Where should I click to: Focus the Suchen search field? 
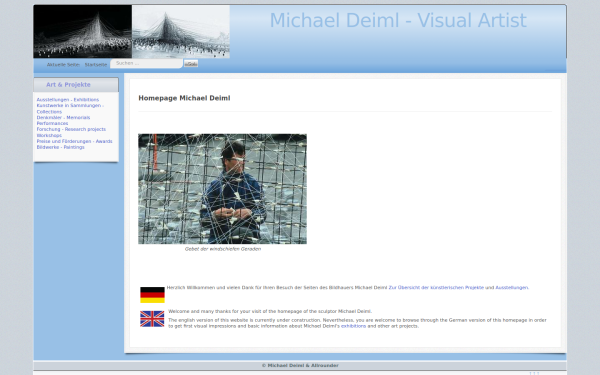click(146, 64)
